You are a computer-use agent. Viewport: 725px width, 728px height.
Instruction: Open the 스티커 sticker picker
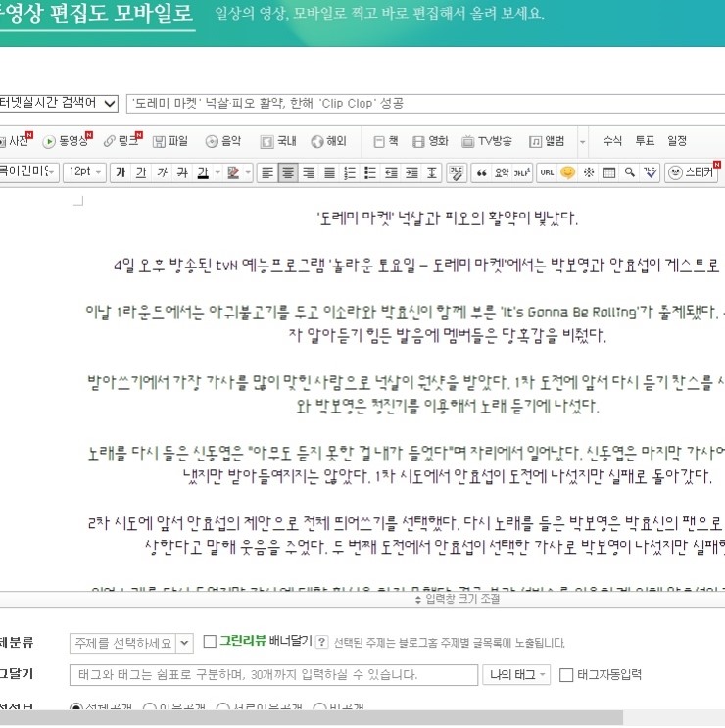(x=691, y=172)
